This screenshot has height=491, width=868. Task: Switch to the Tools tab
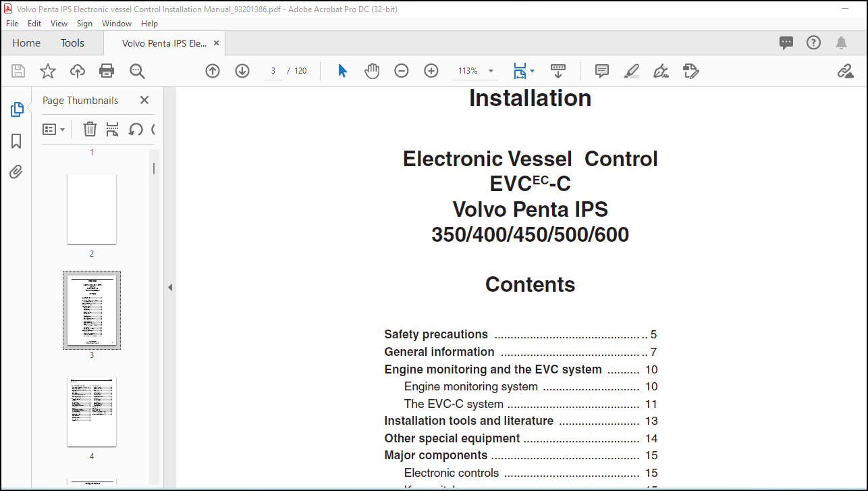(72, 43)
